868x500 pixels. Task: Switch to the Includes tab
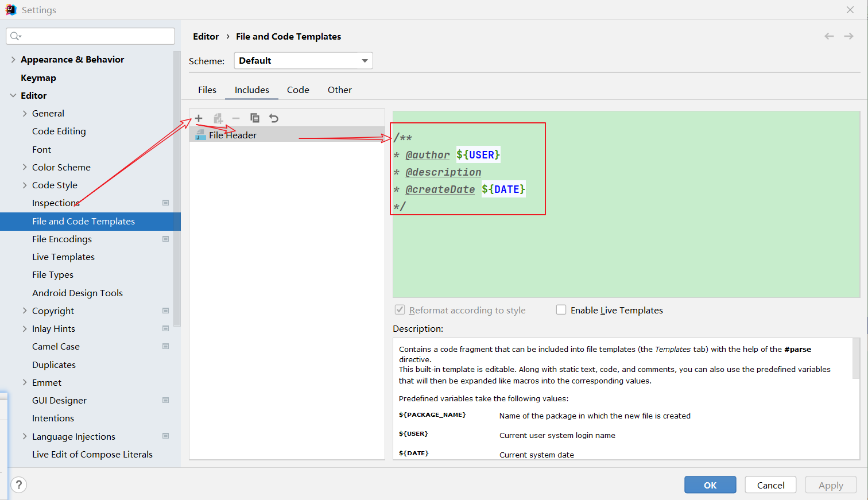pos(252,90)
